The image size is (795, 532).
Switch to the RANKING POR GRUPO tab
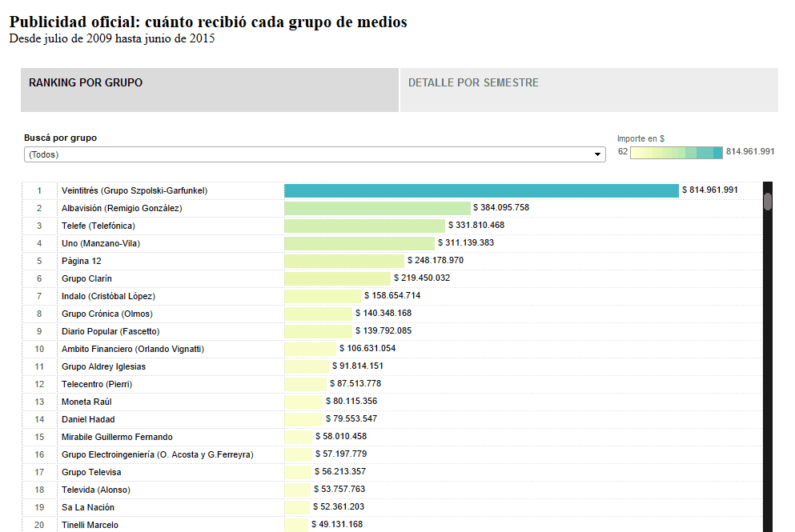pyautogui.click(x=210, y=90)
